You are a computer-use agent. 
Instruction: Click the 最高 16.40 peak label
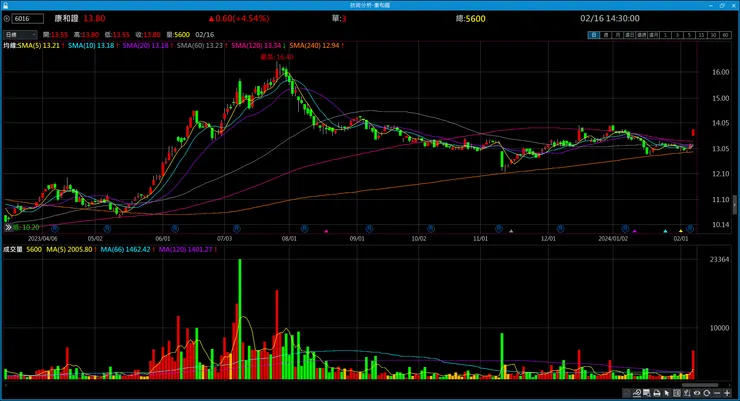277,57
